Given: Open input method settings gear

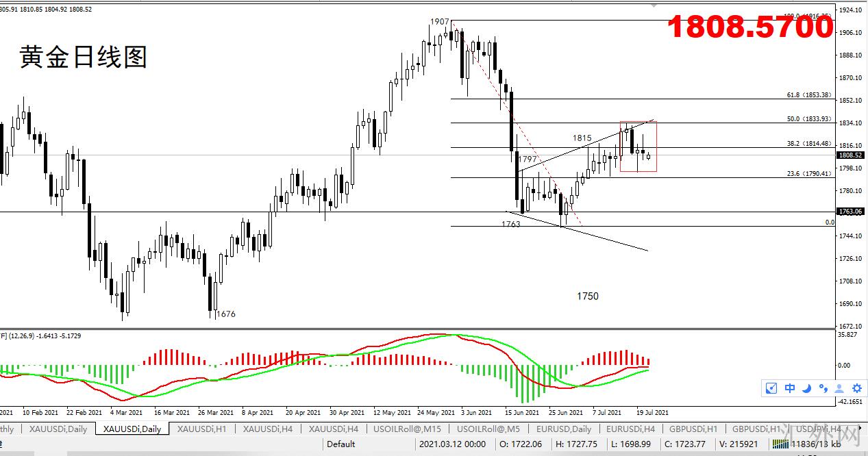Looking at the screenshot, I should [x=856, y=388].
